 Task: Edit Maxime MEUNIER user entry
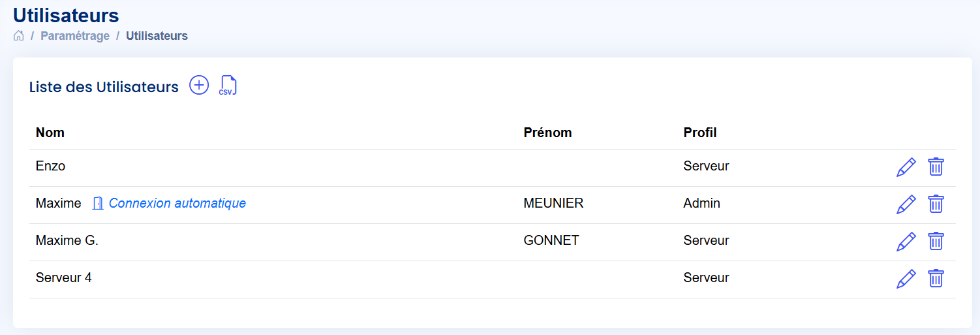pos(906,204)
